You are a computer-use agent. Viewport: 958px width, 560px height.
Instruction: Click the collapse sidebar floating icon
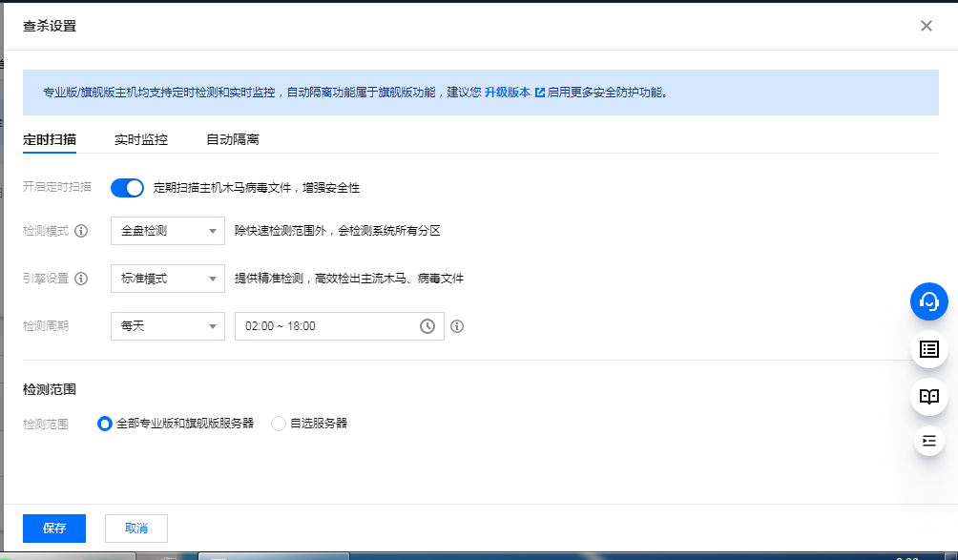point(928,441)
